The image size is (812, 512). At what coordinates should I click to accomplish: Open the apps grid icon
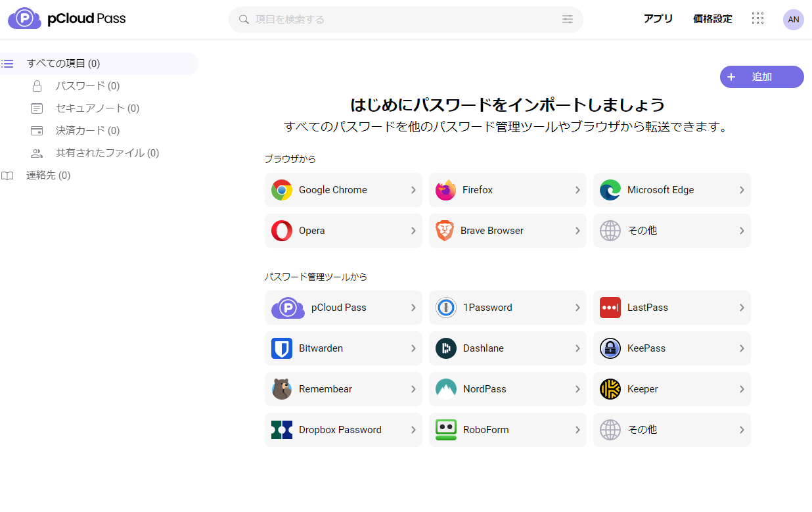tap(757, 19)
